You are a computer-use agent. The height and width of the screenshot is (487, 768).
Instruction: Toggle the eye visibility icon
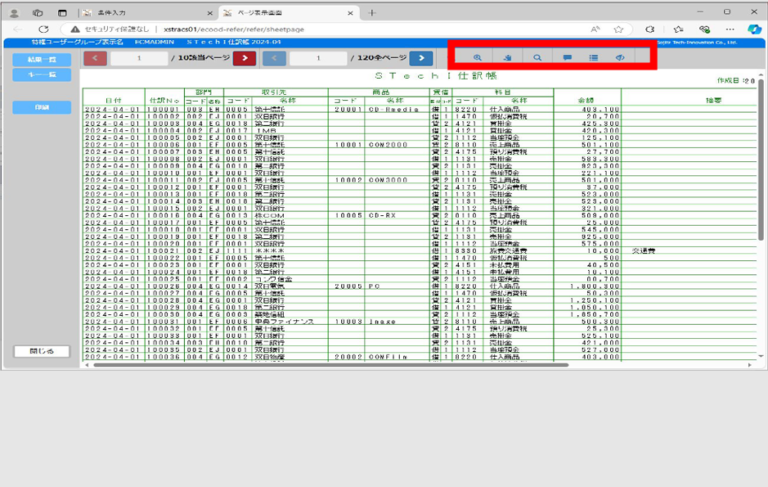click(x=621, y=58)
